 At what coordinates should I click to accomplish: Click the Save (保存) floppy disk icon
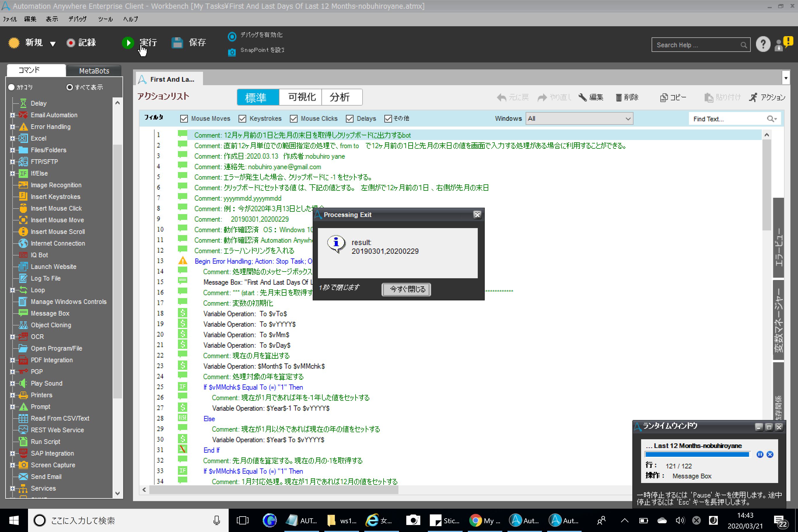point(177,43)
